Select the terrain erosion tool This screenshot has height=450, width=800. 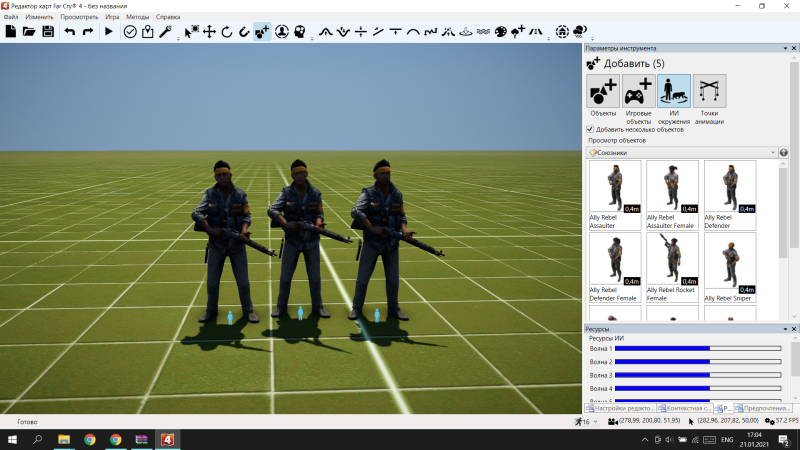[448, 32]
